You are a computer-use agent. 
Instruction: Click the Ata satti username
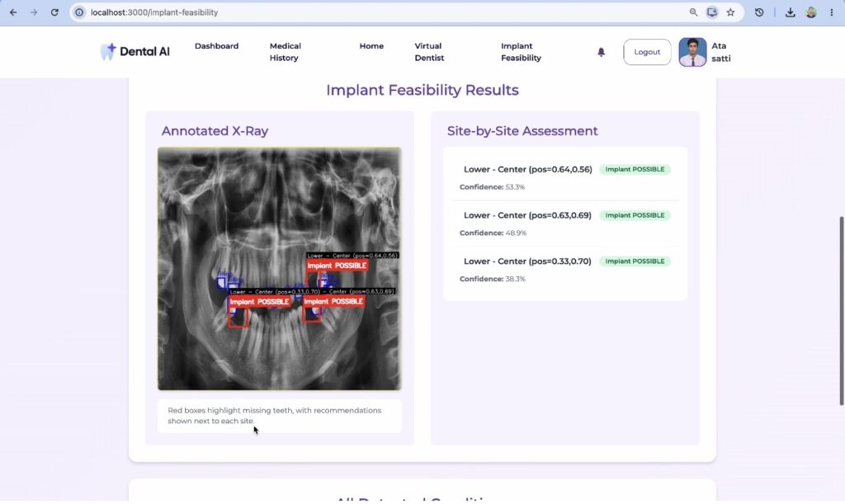point(721,52)
